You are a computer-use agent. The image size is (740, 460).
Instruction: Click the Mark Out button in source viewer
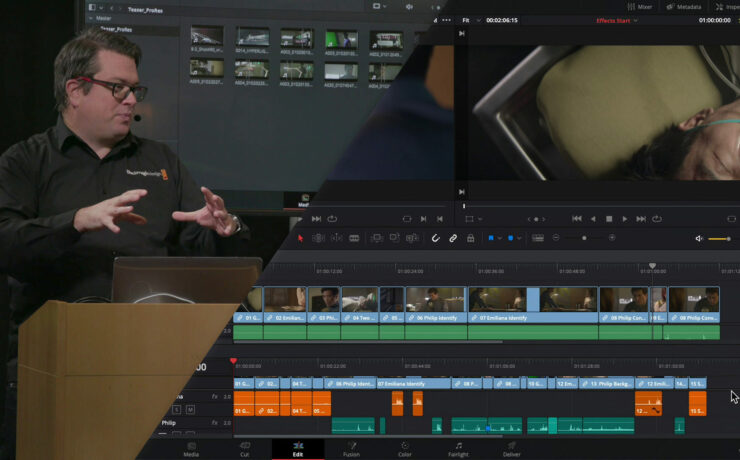(440, 219)
